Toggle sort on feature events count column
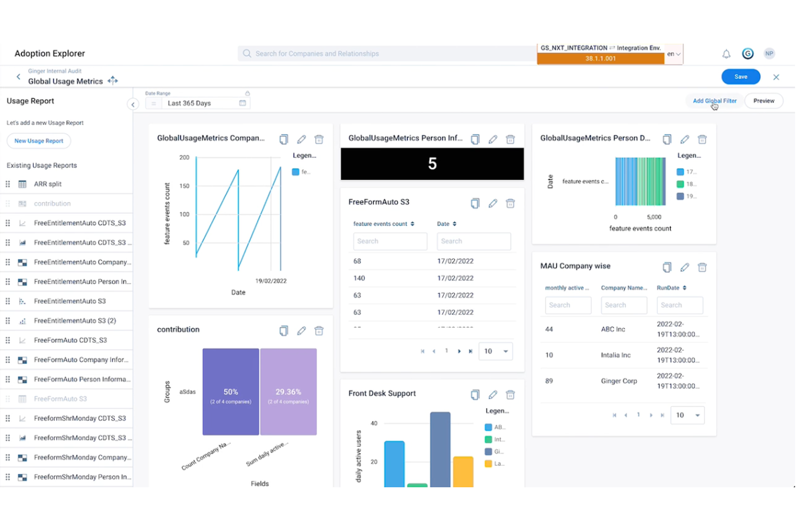798x532 pixels. [412, 223]
